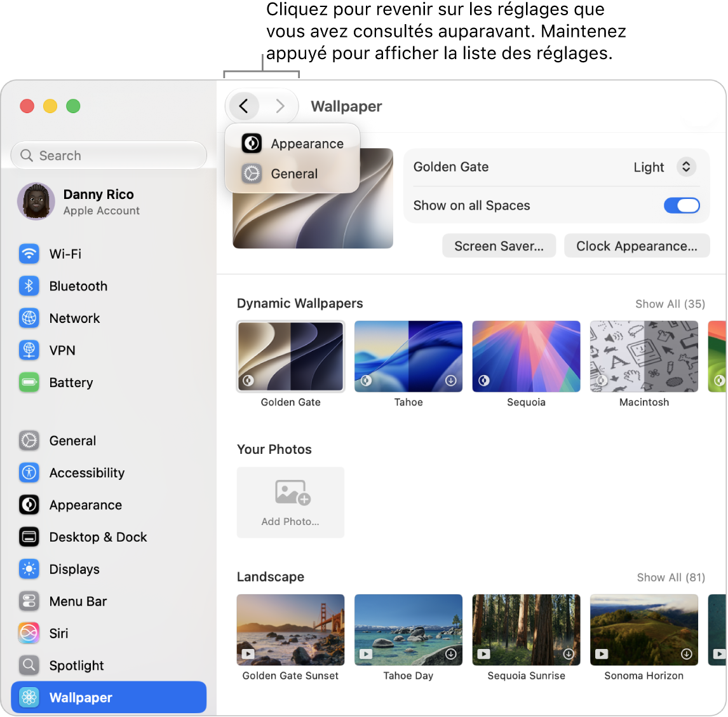Open the Desktop & Dock icon
Viewport: 728px width, 717px height.
(x=29, y=536)
